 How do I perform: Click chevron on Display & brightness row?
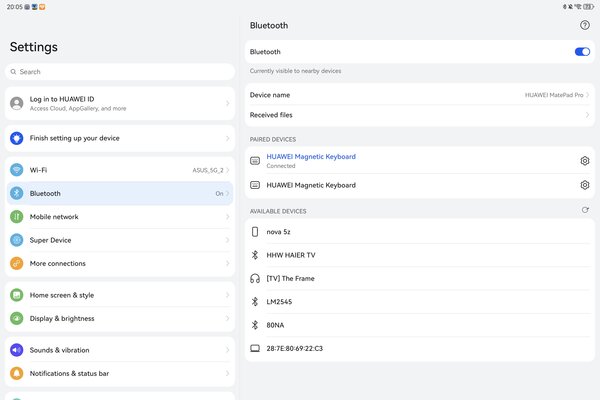[x=228, y=318]
